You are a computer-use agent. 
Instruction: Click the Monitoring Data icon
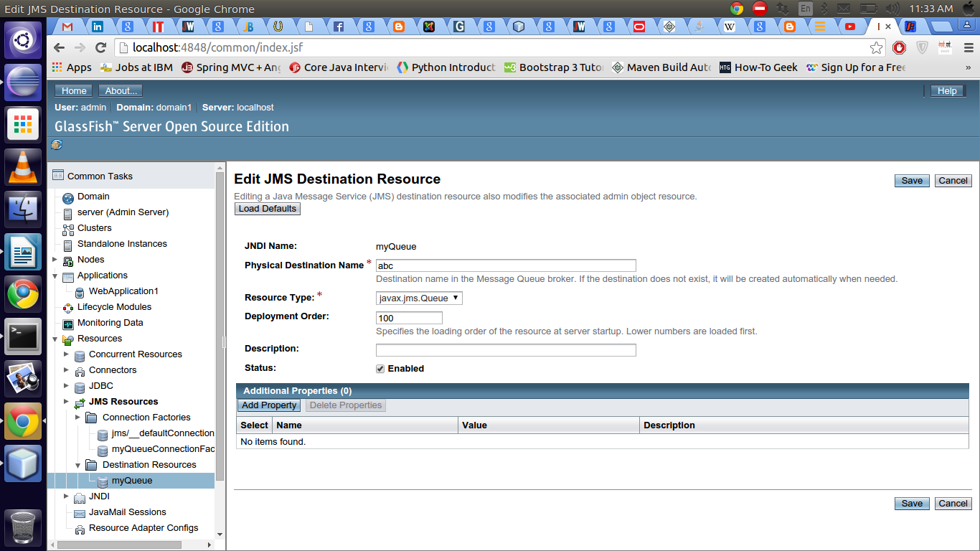click(x=68, y=324)
